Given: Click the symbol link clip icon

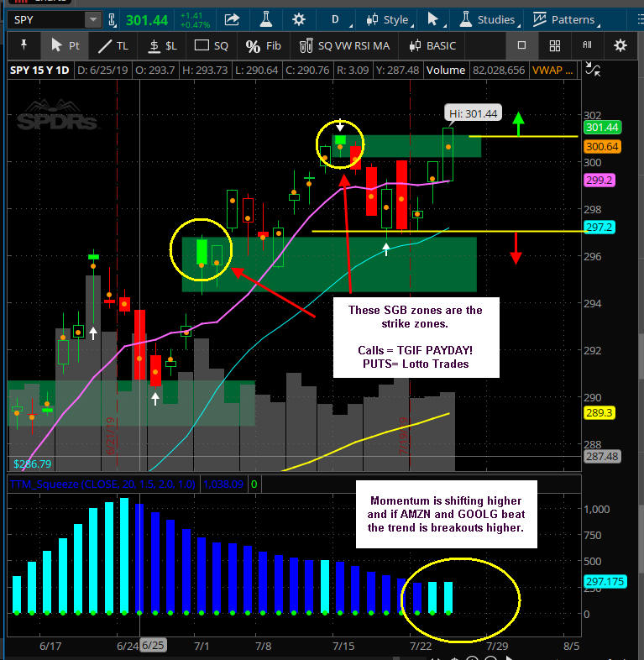Looking at the screenshot, I should 112,20.
